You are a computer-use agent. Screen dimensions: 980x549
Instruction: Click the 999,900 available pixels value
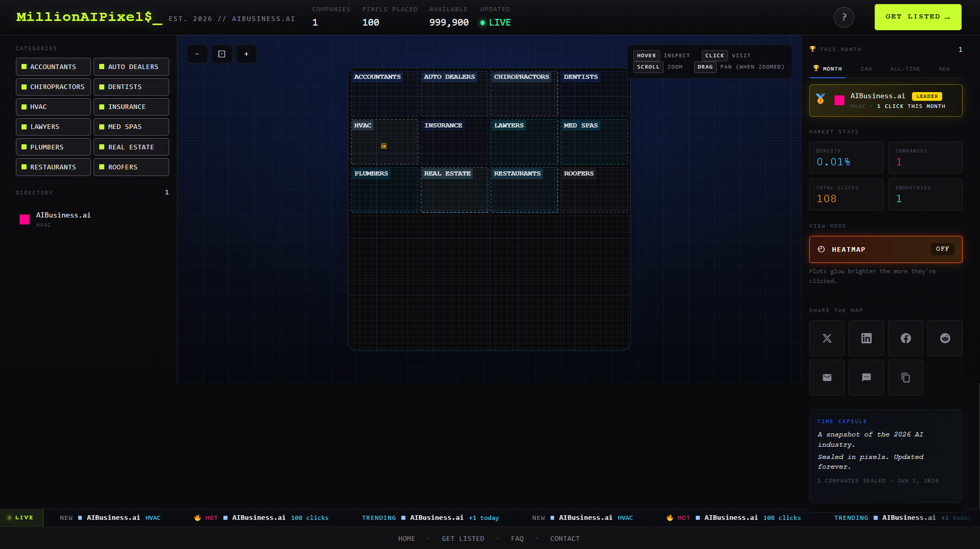pyautogui.click(x=449, y=23)
